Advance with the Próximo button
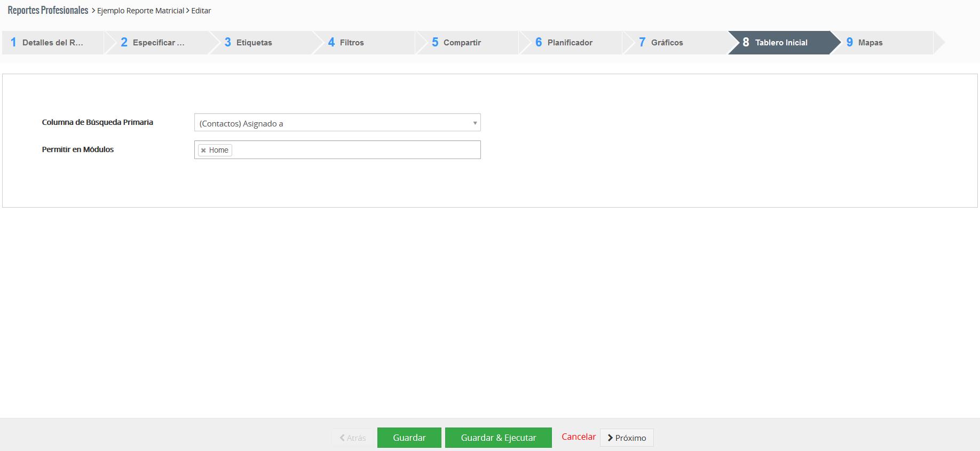Image resolution: width=980 pixels, height=451 pixels. tap(627, 438)
